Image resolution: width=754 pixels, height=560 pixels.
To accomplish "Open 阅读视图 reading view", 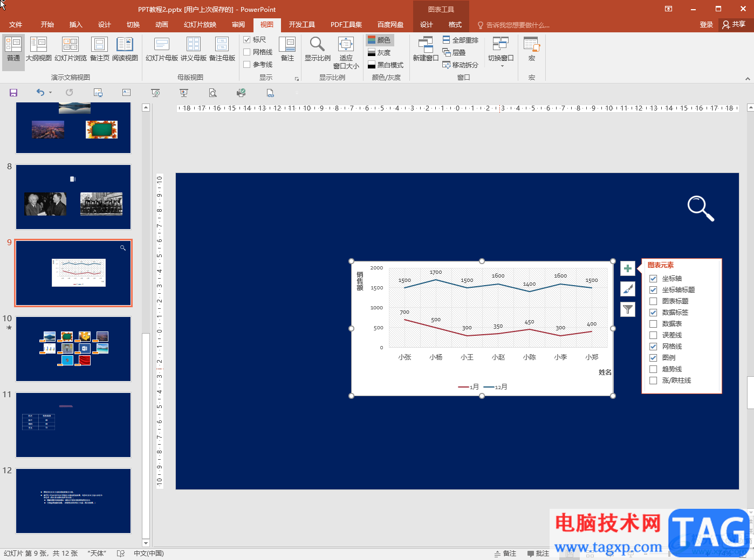I will point(125,50).
